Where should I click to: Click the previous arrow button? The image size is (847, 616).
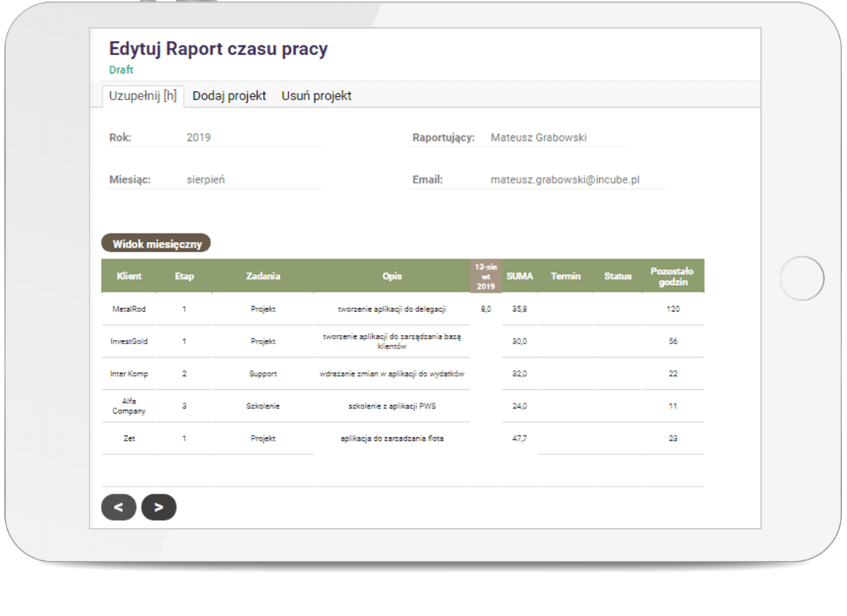119,507
